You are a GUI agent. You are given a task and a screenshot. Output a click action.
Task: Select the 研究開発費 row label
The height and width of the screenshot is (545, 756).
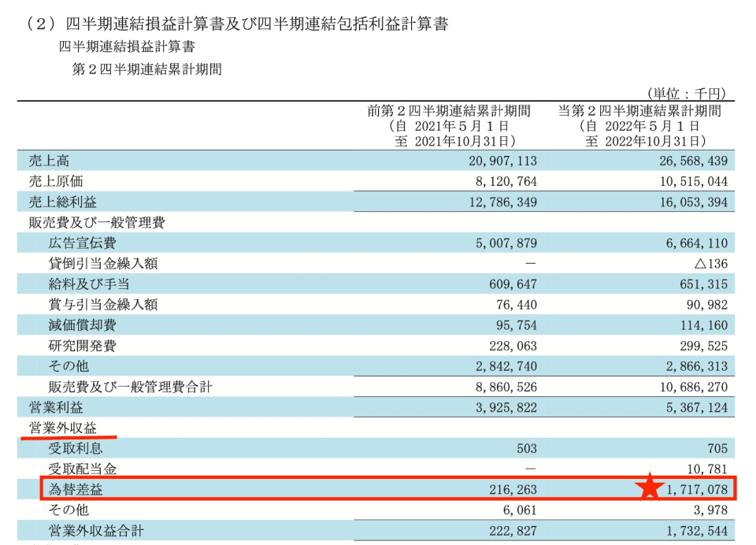pos(82,346)
